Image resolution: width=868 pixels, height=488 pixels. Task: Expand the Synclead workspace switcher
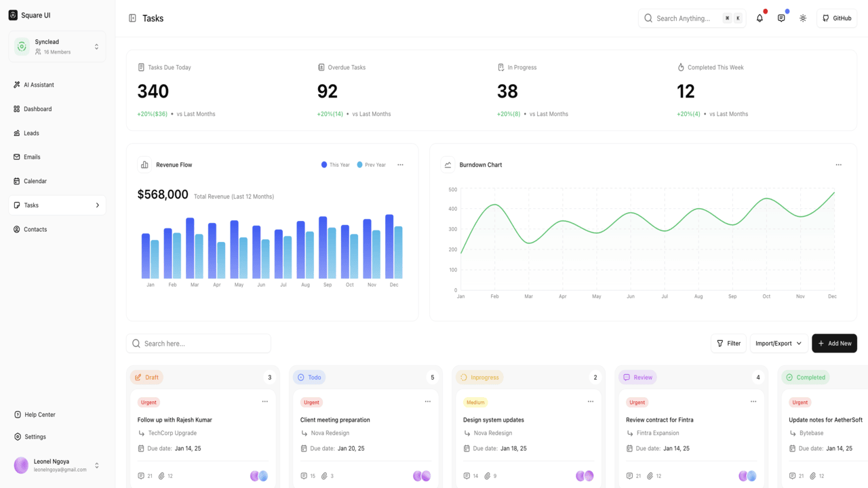point(57,47)
